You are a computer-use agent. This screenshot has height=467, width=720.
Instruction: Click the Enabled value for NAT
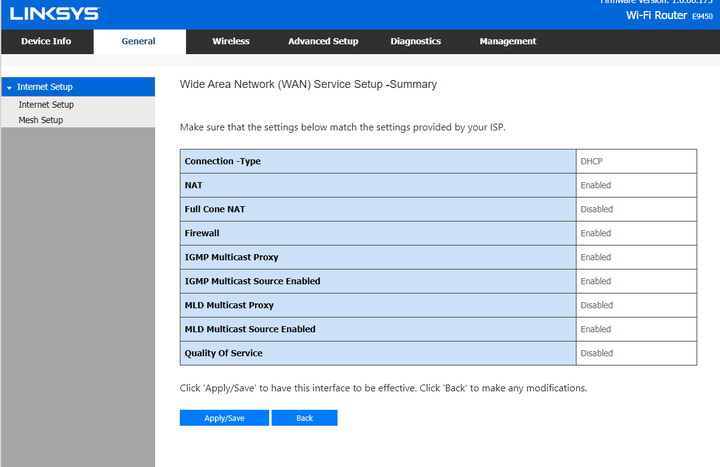coord(596,185)
